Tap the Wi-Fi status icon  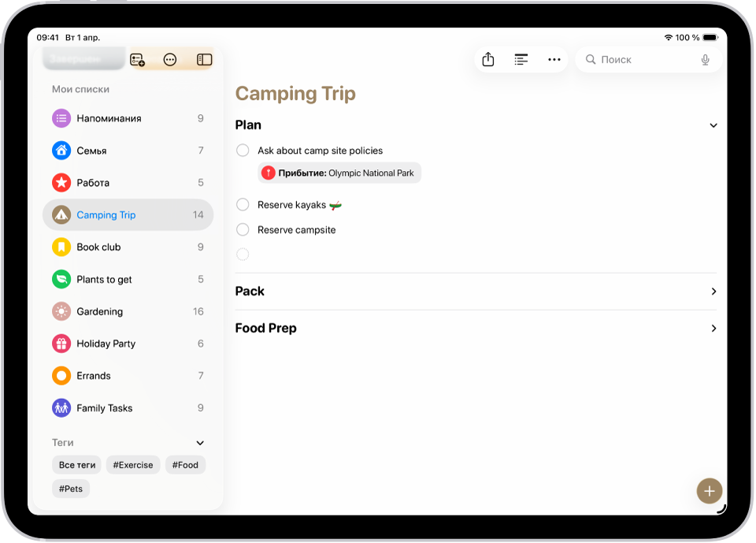coord(669,37)
